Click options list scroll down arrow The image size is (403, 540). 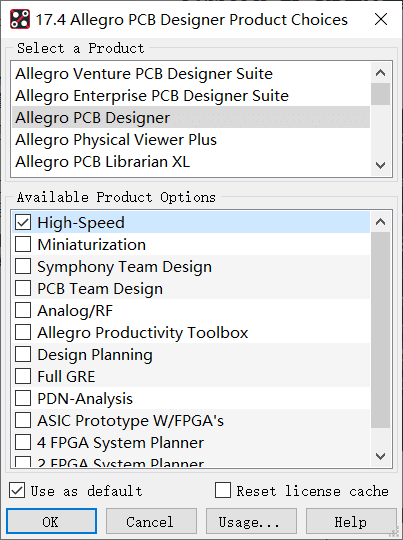tap(381, 456)
